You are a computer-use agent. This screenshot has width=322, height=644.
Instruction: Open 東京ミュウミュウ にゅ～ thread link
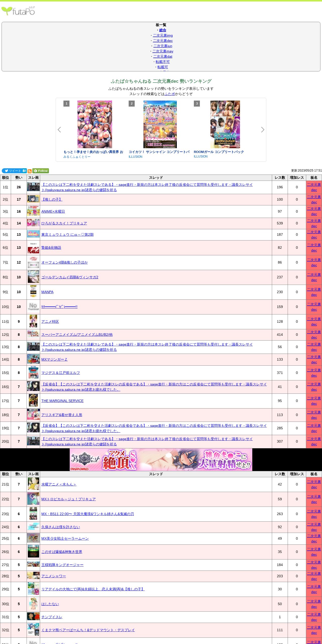pyautogui.click(x=67, y=234)
